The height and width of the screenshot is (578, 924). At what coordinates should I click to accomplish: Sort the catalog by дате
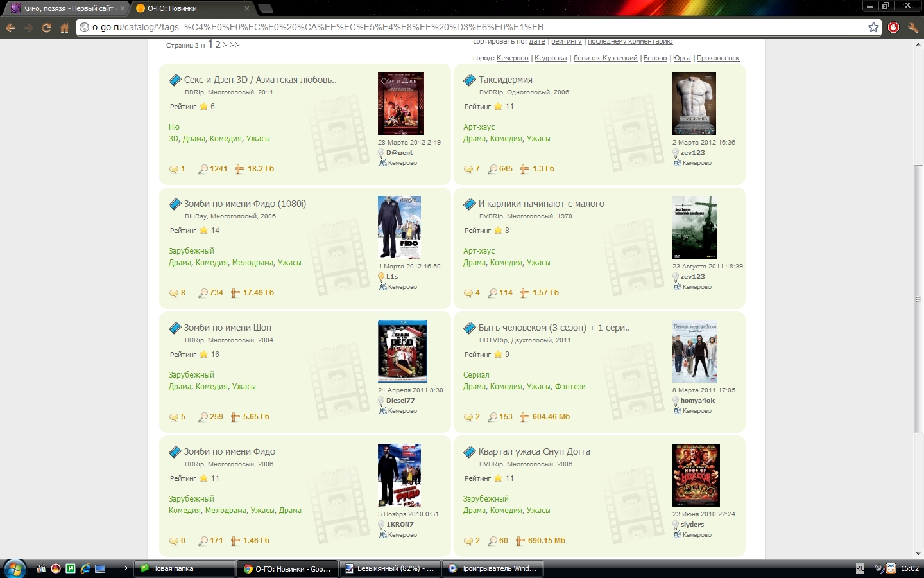pyautogui.click(x=537, y=42)
